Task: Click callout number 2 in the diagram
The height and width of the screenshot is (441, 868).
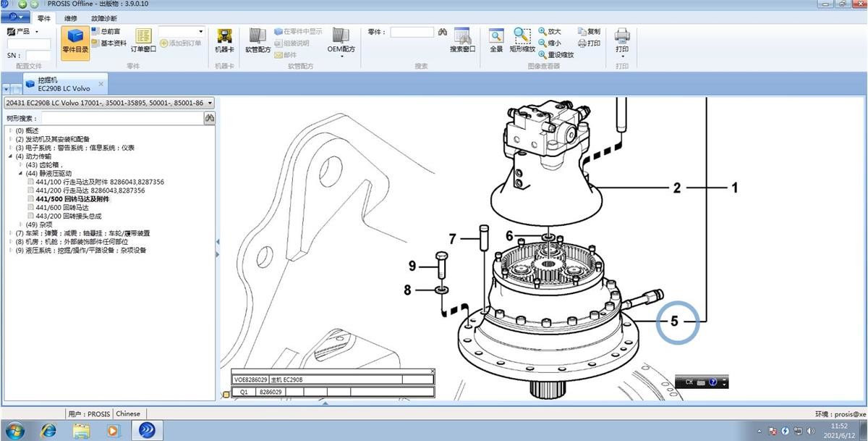Action: pyautogui.click(x=677, y=188)
